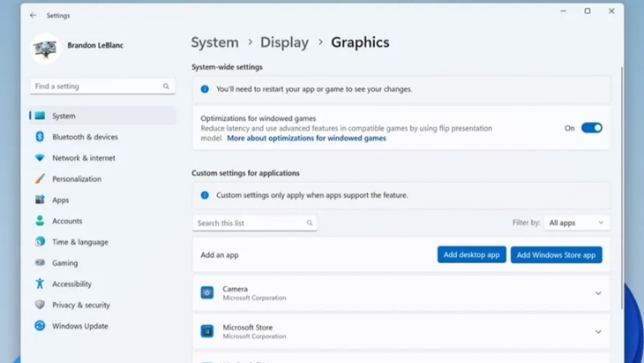Click the Brandon LeBlanc account name
Image resolution: width=644 pixels, height=363 pixels.
click(95, 45)
